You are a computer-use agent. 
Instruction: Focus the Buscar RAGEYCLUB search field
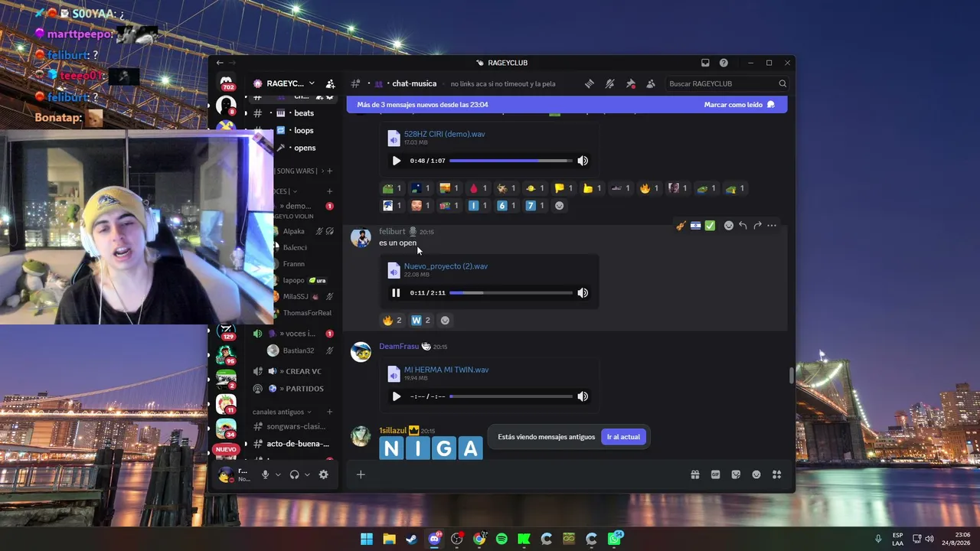tap(727, 83)
